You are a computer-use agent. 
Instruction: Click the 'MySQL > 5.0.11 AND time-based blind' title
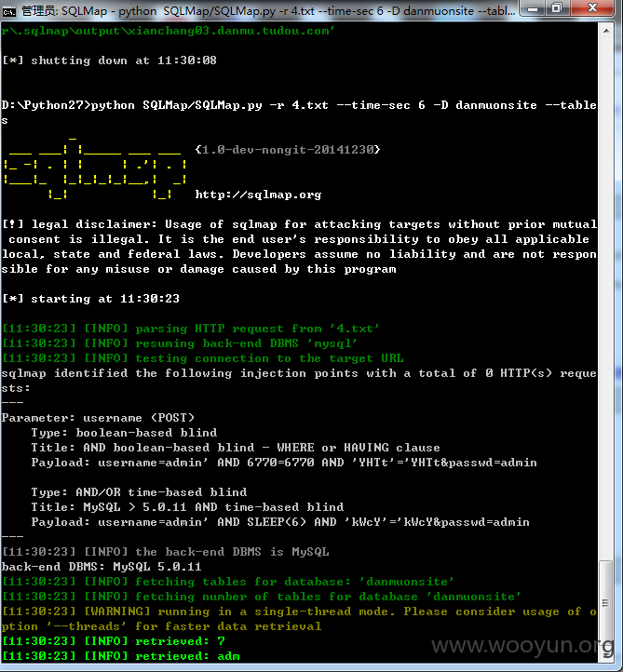[x=187, y=507]
